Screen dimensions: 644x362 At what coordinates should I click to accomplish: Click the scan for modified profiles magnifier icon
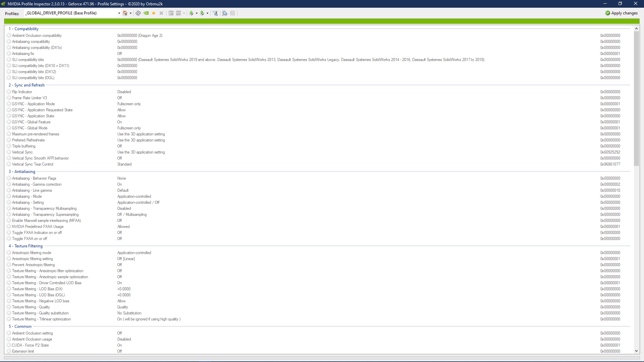pyautogui.click(x=225, y=13)
